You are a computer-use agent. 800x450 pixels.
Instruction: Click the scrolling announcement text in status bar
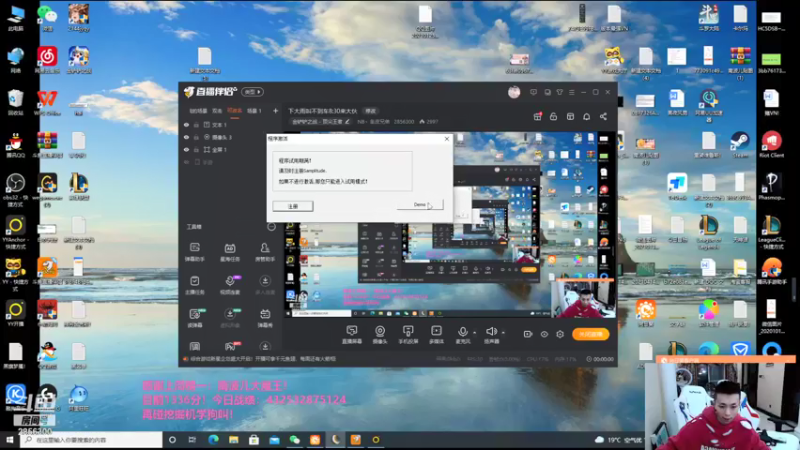(263, 359)
